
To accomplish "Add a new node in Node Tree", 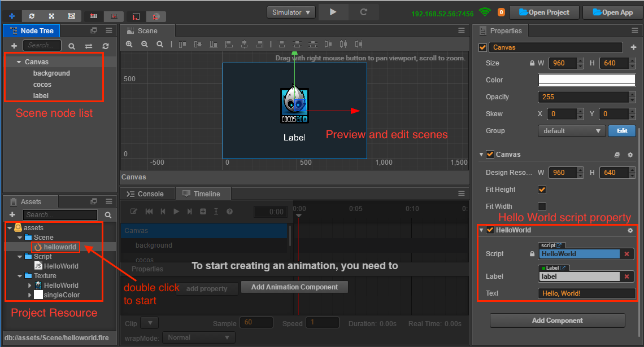I will pyautogui.click(x=14, y=46).
